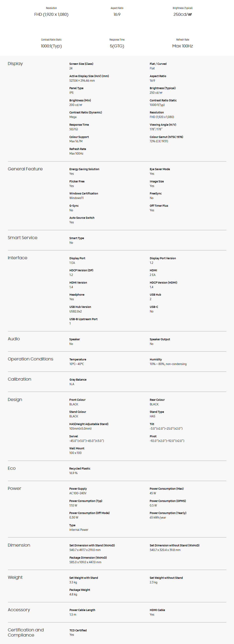Image resolution: width=234 pixels, height=644 pixels.
Task: Select the Certification and Compliance heading
Action: 26,632
